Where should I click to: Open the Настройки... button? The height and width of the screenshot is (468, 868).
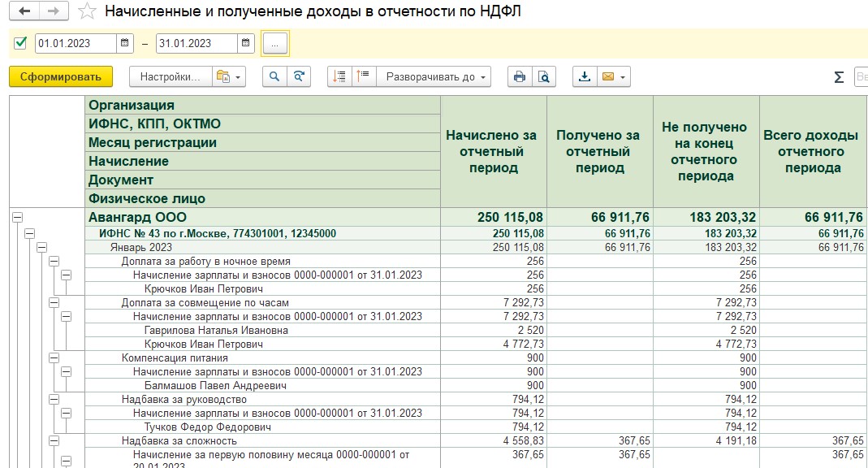click(x=171, y=77)
